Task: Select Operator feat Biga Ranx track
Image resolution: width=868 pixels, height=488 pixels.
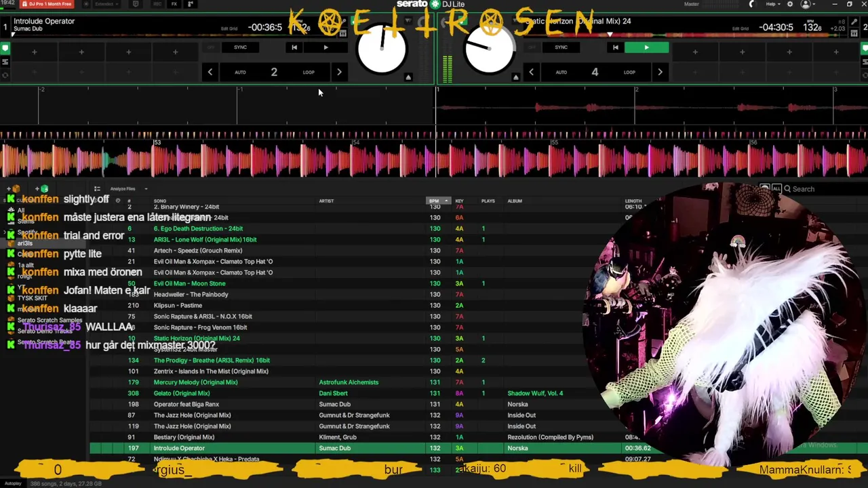Action: pyautogui.click(x=186, y=404)
